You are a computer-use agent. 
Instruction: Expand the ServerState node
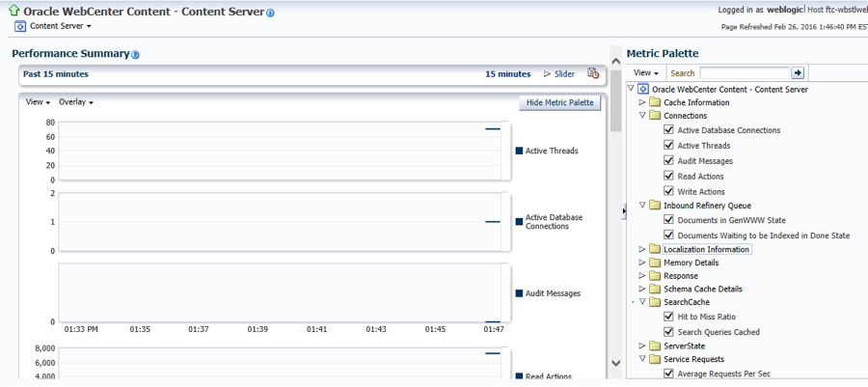[x=642, y=346]
